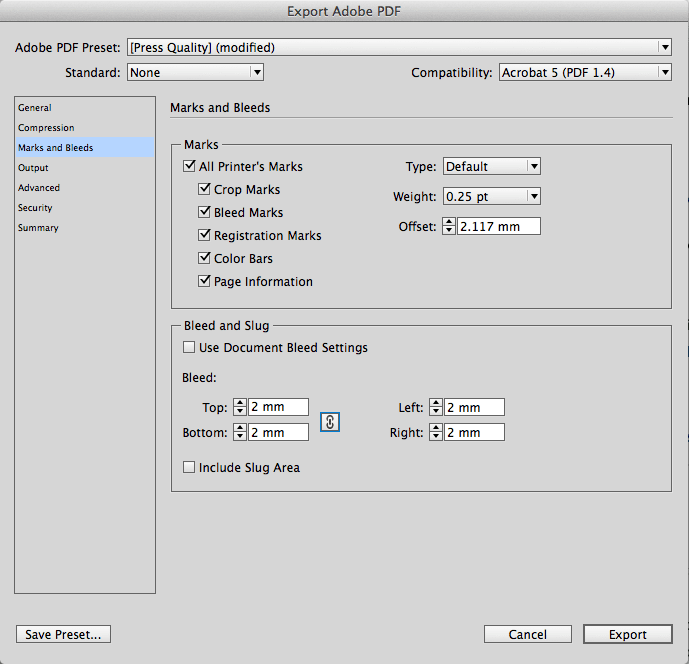Decrease Bottom bleed with down arrow
The height and width of the screenshot is (664, 689).
[x=239, y=436]
